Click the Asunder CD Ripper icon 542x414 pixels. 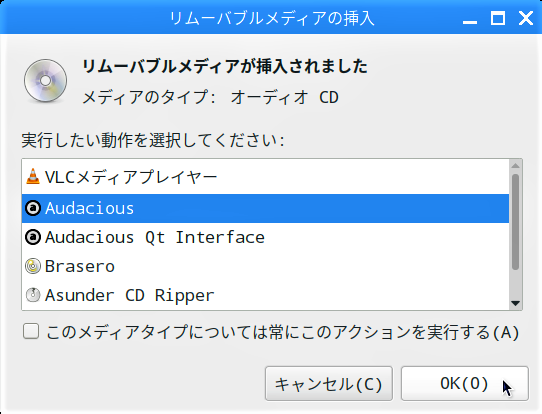pos(33,295)
